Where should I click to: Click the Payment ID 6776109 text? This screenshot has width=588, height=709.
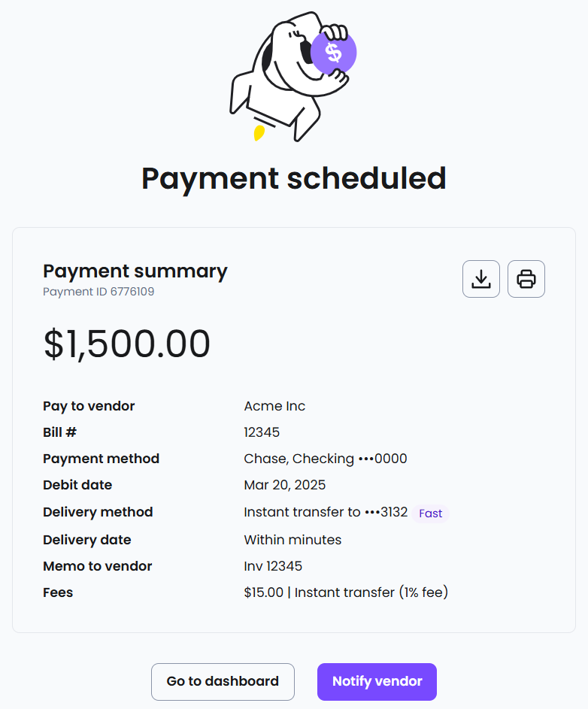[x=99, y=292]
